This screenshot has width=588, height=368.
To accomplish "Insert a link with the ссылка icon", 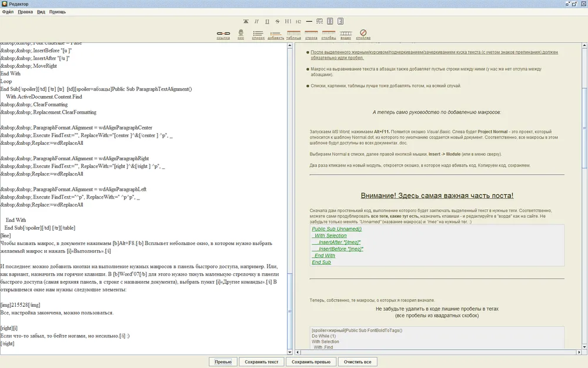I will pyautogui.click(x=223, y=34).
